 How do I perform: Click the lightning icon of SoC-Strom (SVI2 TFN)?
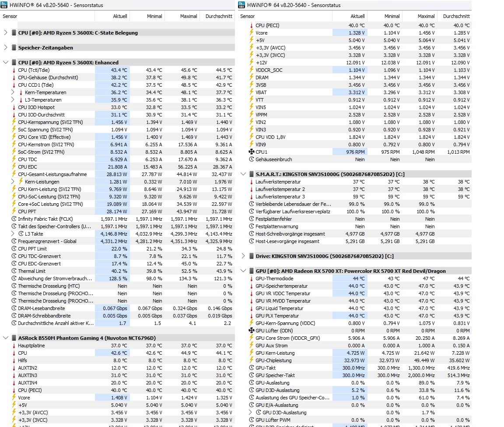[14, 152]
